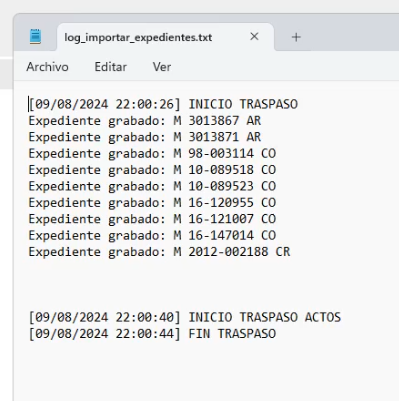Click the Notepad app icon
Screen dimensions: 399x401
pos(35,37)
